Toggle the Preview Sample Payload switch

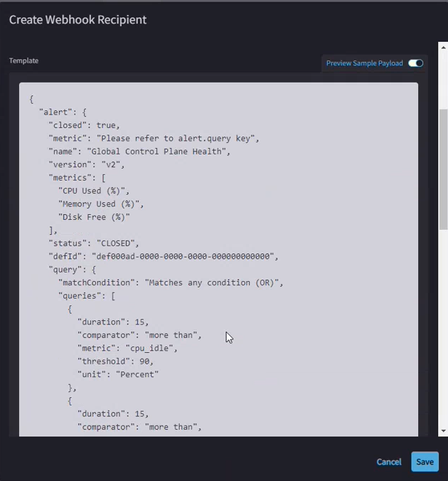pos(415,63)
